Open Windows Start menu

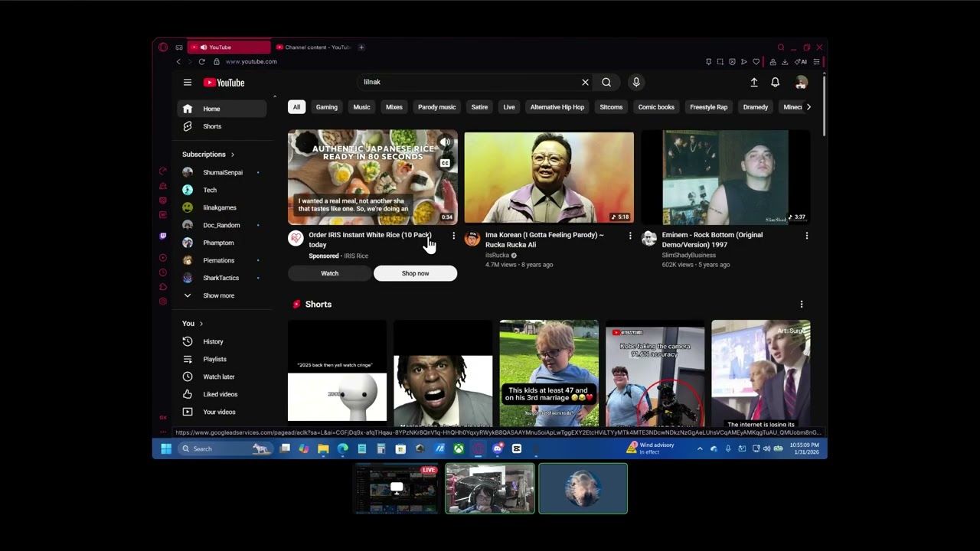tap(166, 448)
